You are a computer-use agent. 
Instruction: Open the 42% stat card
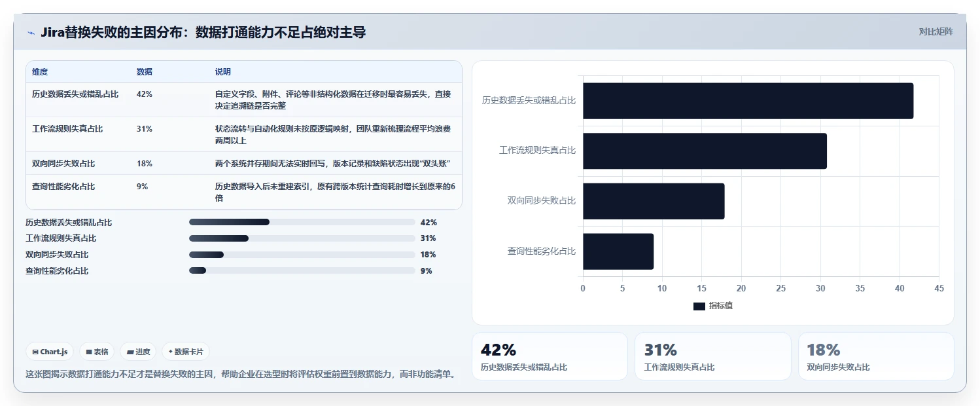click(x=550, y=356)
